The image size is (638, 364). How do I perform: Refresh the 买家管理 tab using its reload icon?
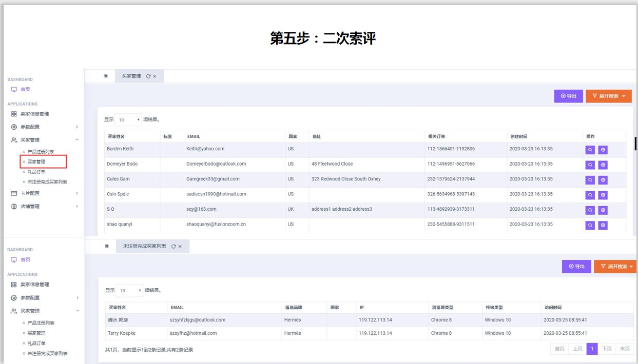pyautogui.click(x=148, y=76)
